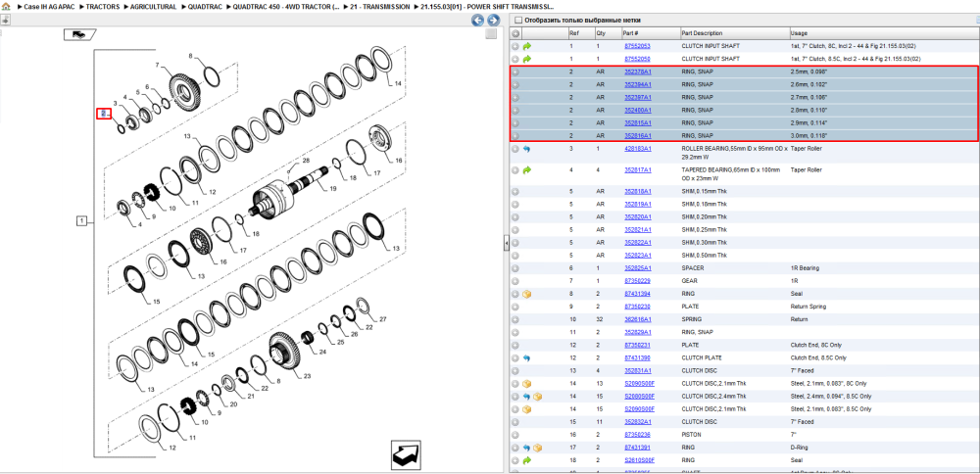Click blue arrow icon for CLUTCH PLATE 87431390
The height and width of the screenshot is (474, 980).
(527, 357)
